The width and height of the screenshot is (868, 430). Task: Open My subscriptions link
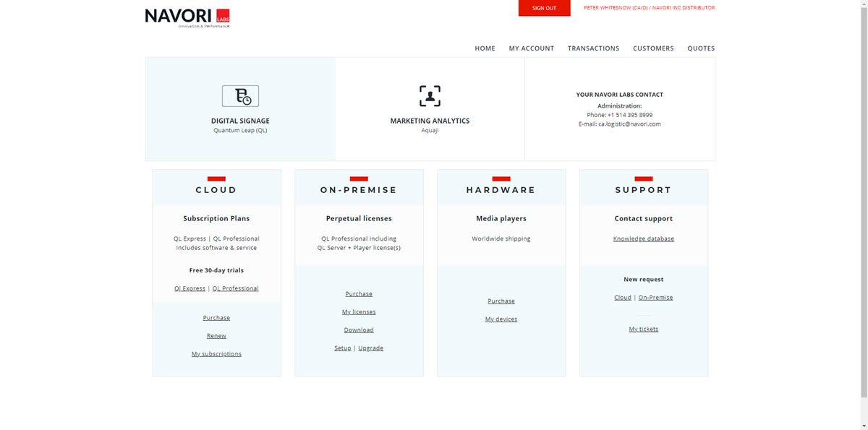pos(216,354)
